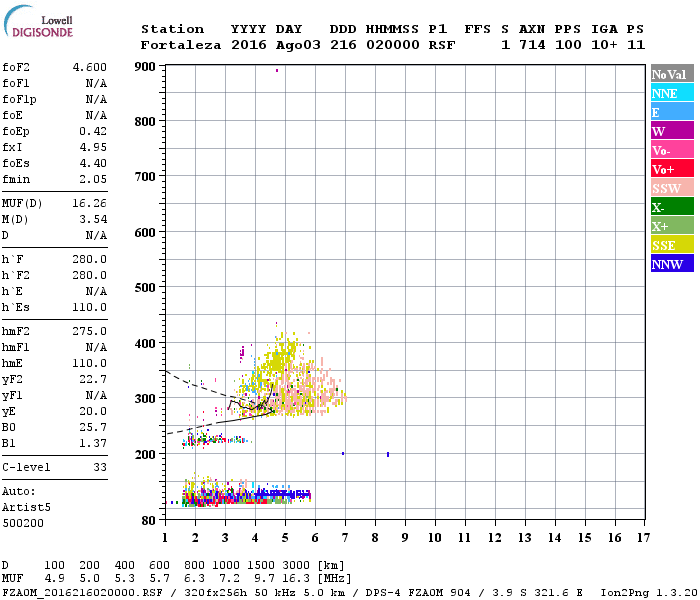Screen dimensions: 700x600
Task: Click the 500 km axis label
Action: [x=145, y=288]
